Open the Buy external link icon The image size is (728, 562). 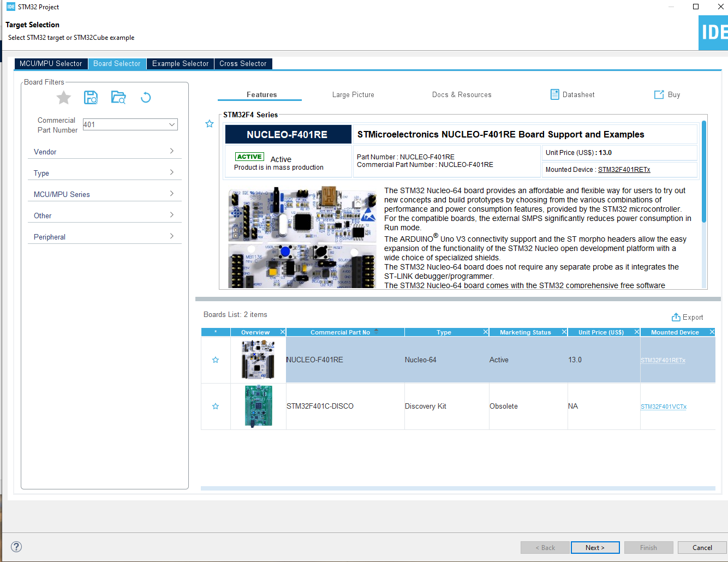click(x=659, y=94)
